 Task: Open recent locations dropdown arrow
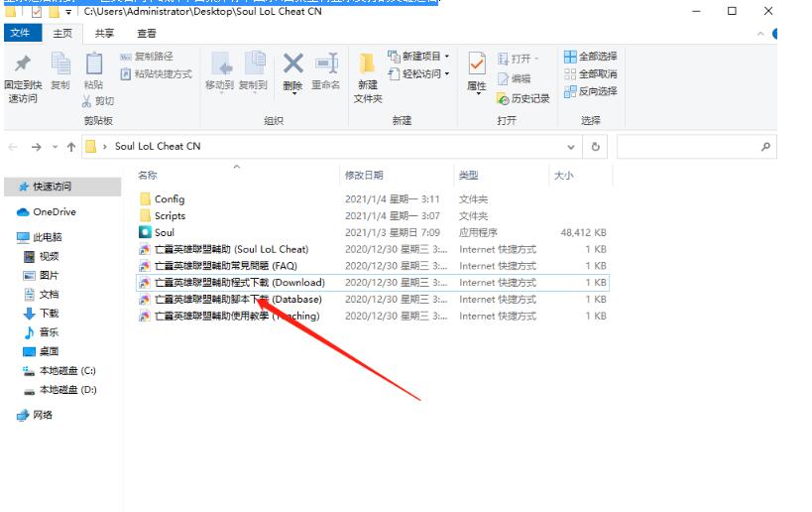55,147
